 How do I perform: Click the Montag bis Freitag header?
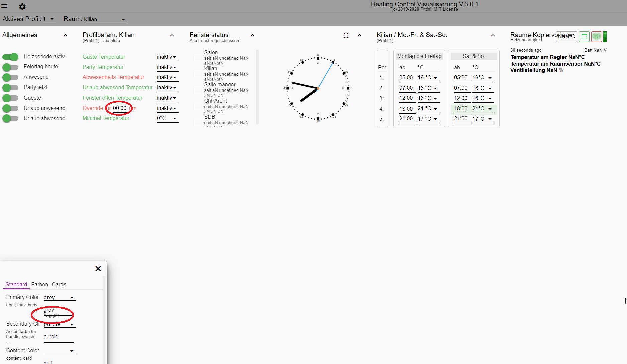click(419, 56)
